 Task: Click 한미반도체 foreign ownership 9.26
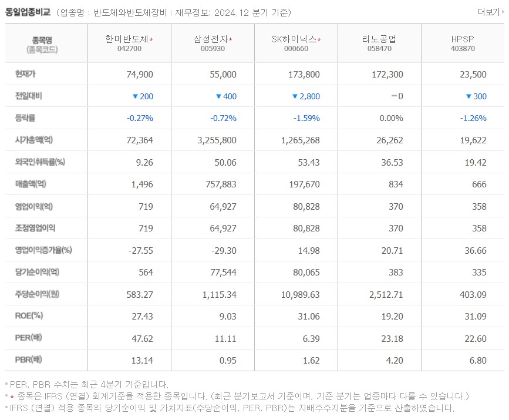point(144,162)
